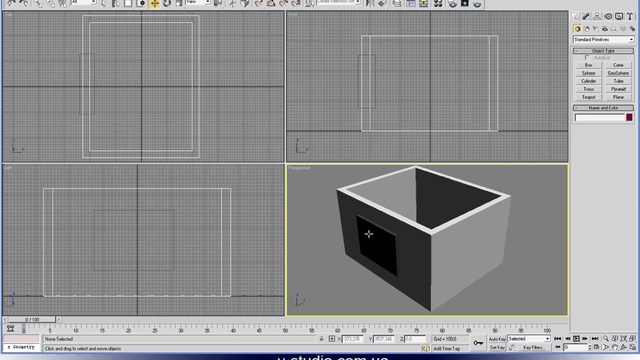The height and width of the screenshot is (360, 640).
Task: Toggle Absolute/Offset transform type-in mode
Action: (332, 339)
